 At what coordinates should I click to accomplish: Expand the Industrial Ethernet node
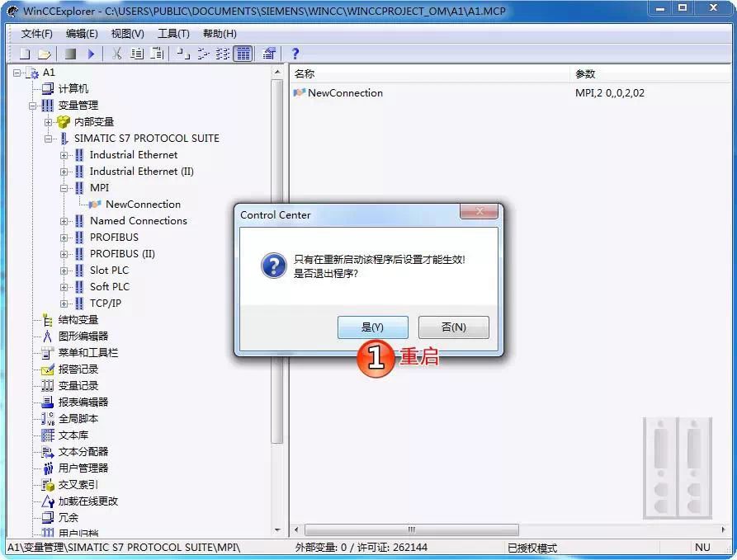[64, 155]
